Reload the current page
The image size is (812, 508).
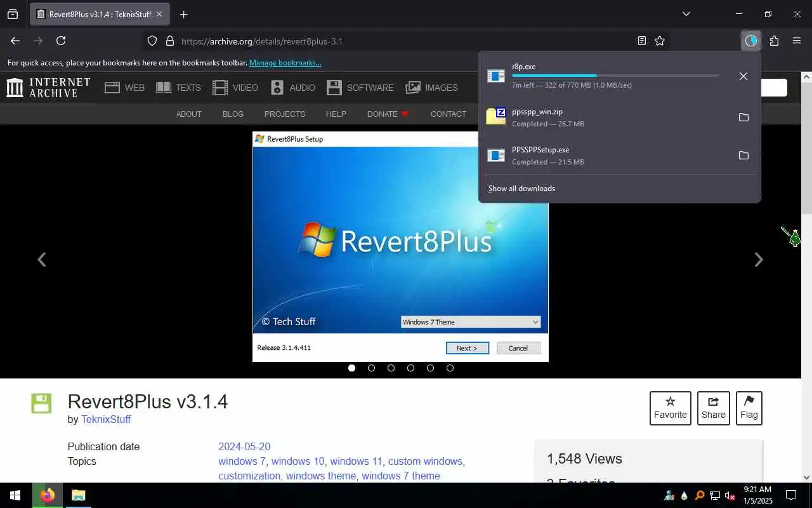(x=61, y=41)
